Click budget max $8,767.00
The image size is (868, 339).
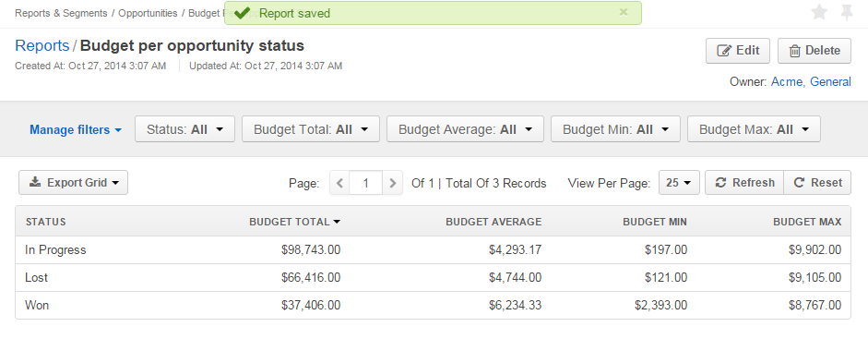814,305
